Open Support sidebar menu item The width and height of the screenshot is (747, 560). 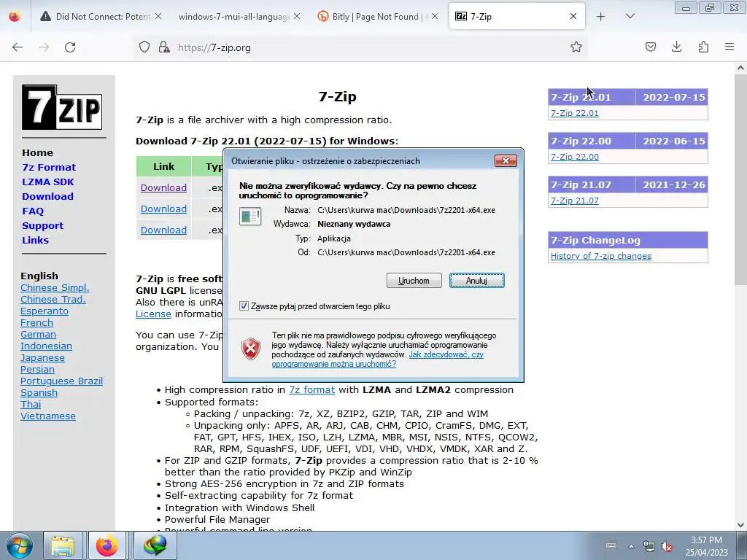coord(42,226)
